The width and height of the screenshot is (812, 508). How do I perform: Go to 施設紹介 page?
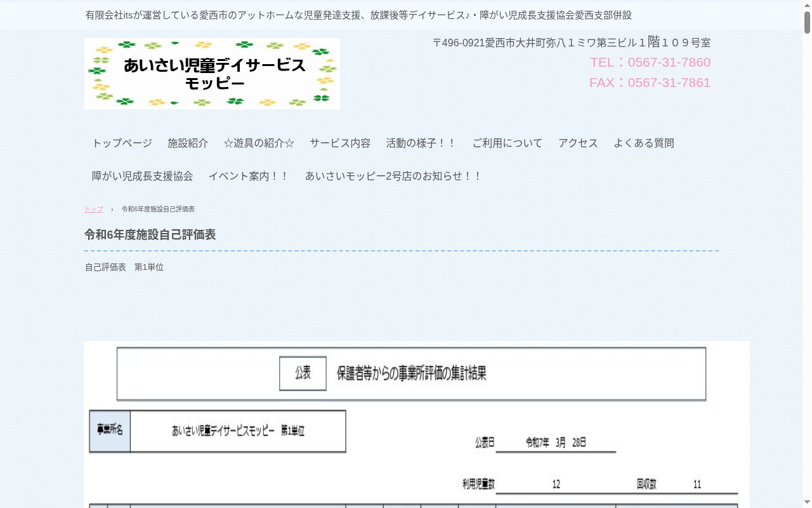coord(188,144)
